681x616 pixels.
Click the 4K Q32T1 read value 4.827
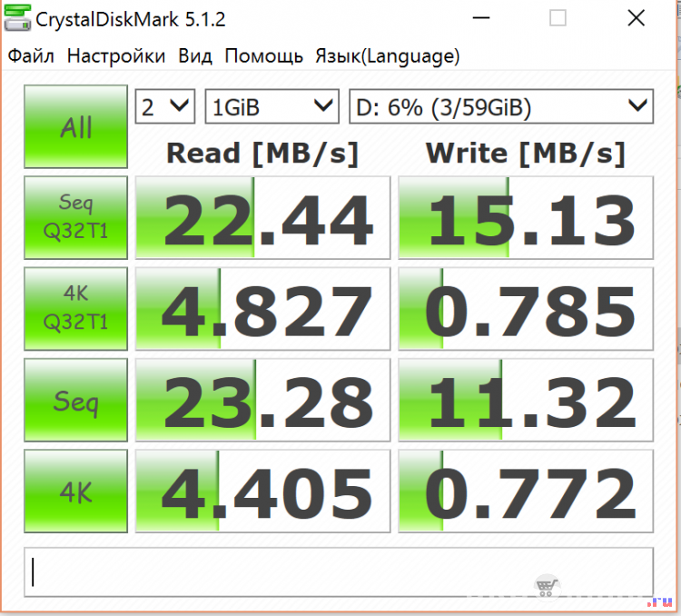pos(262,309)
